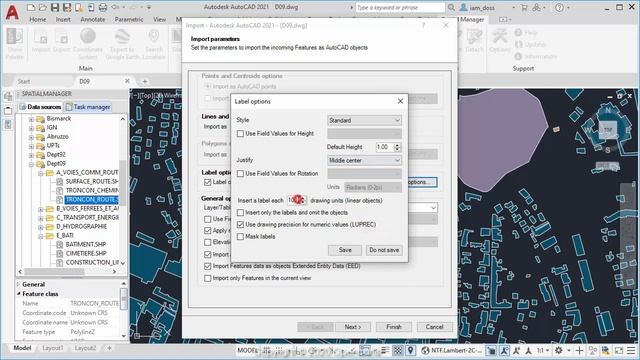Toggle Use Field Values for Rotation checkbox
Viewport: 640px width, 360px height.
tap(240, 173)
